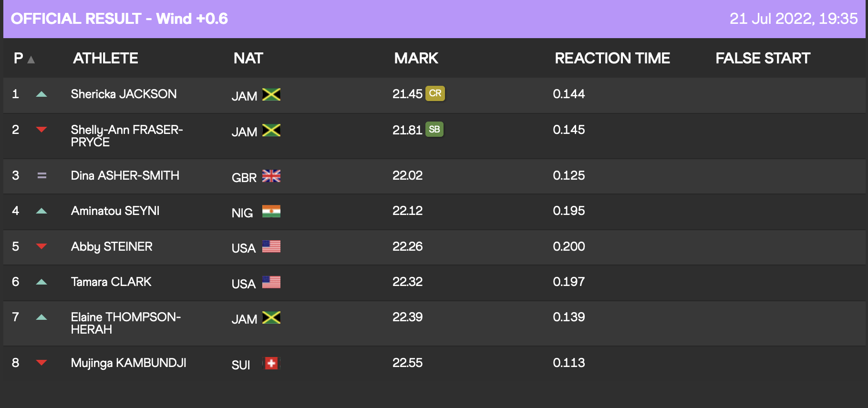The width and height of the screenshot is (868, 408).
Task: Click the equals position icon for Dina Asher-Smith
Action: (42, 175)
